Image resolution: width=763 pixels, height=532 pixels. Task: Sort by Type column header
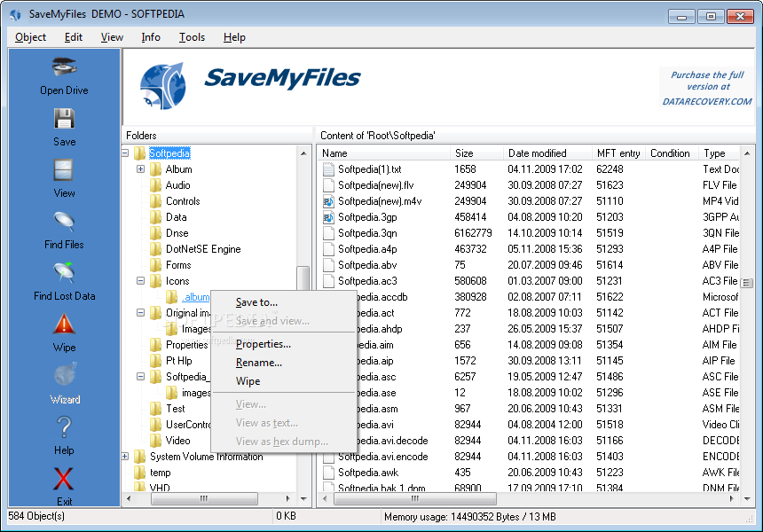(x=720, y=153)
